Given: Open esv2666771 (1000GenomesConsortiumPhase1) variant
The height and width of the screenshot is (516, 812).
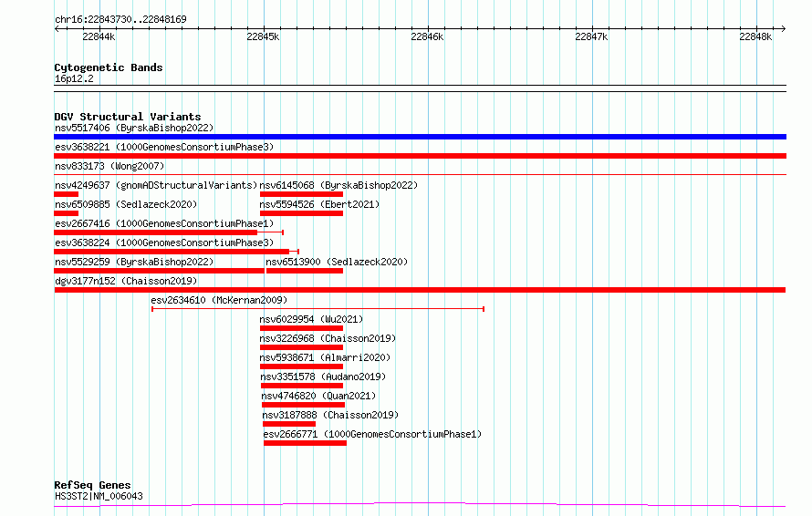Looking at the screenshot, I should coord(372,434).
